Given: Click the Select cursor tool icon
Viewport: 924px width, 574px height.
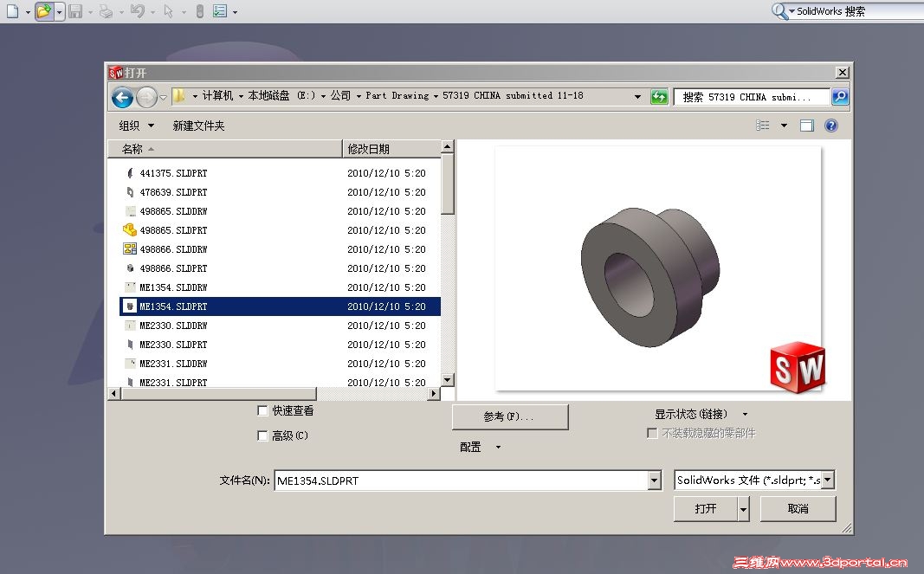Looking at the screenshot, I should coord(169,10).
